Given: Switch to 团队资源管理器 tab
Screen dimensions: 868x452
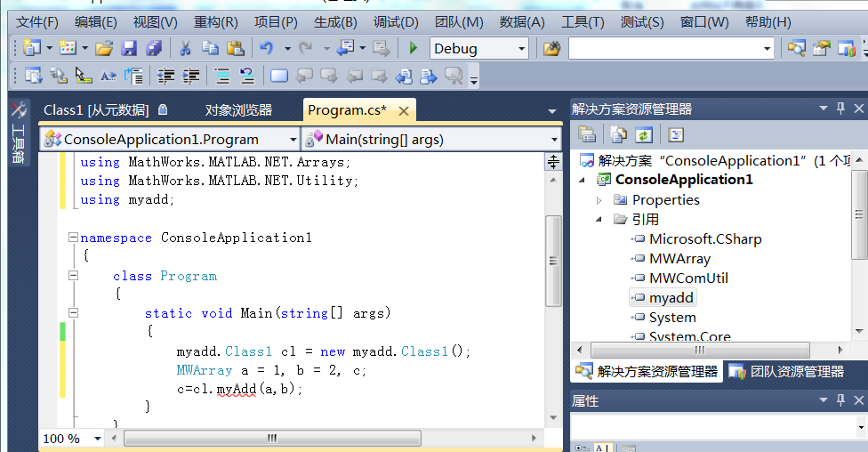Looking at the screenshot, I should [787, 372].
